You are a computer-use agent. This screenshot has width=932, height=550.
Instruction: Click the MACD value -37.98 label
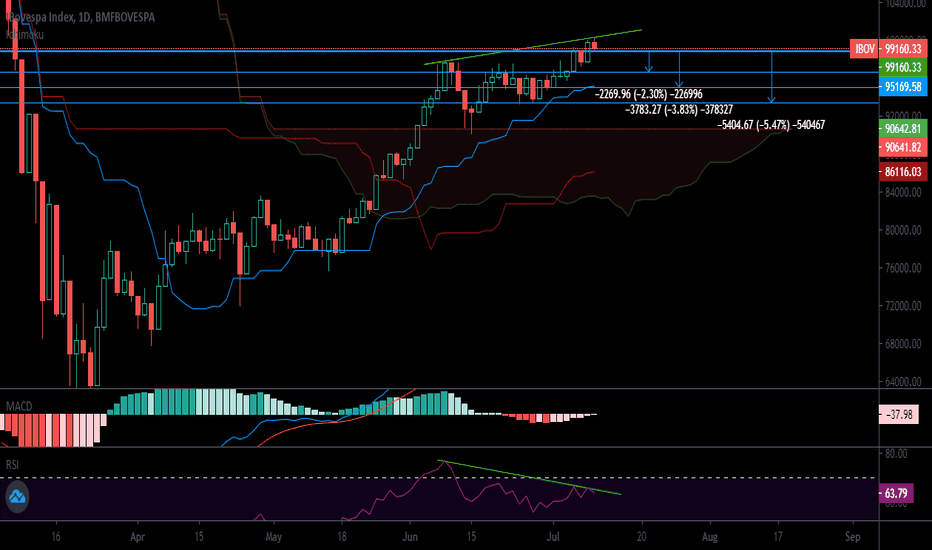pyautogui.click(x=899, y=414)
